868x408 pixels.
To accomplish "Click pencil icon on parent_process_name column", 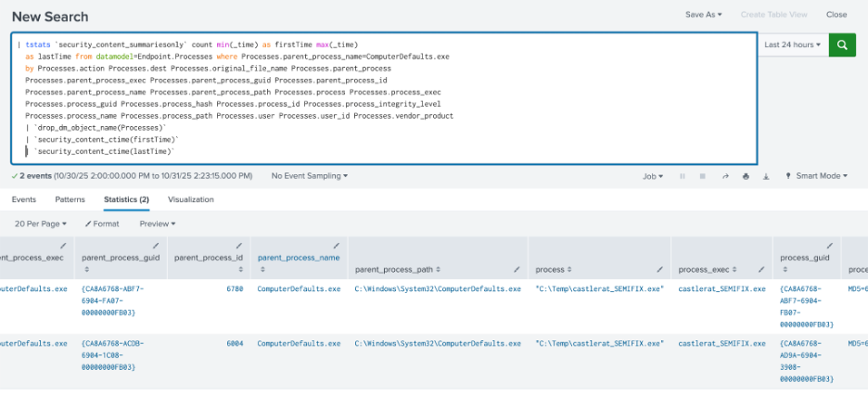I will [335, 246].
